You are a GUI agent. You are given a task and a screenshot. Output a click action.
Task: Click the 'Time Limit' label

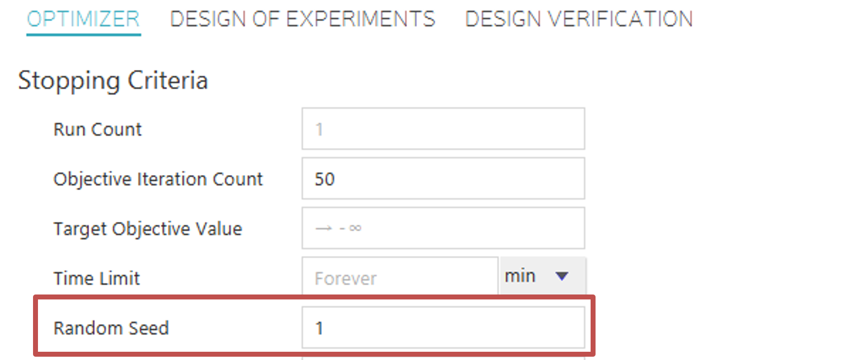pos(96,278)
